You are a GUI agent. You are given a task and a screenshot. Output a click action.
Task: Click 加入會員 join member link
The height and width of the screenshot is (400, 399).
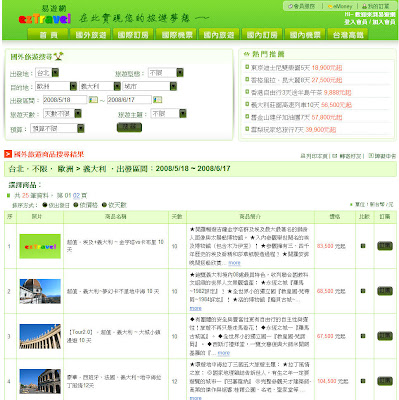[x=384, y=22]
